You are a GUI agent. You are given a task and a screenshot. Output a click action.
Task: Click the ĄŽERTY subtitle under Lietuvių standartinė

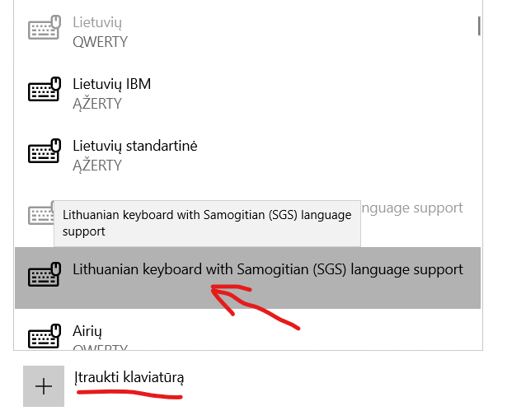(x=97, y=166)
